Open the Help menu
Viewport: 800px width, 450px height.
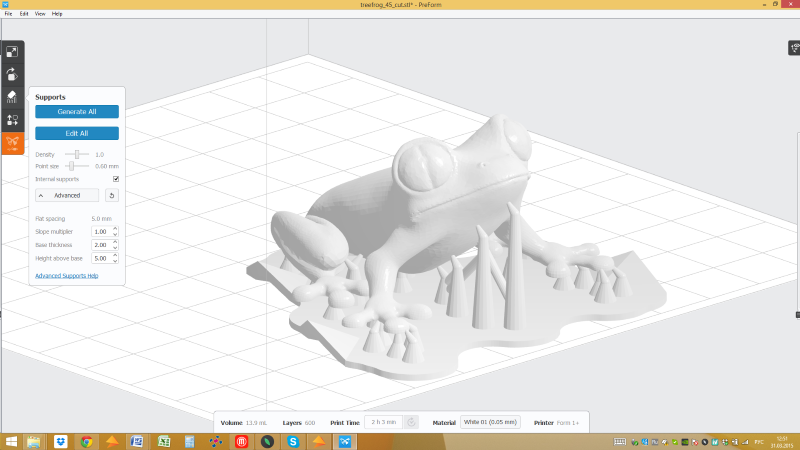click(57, 14)
